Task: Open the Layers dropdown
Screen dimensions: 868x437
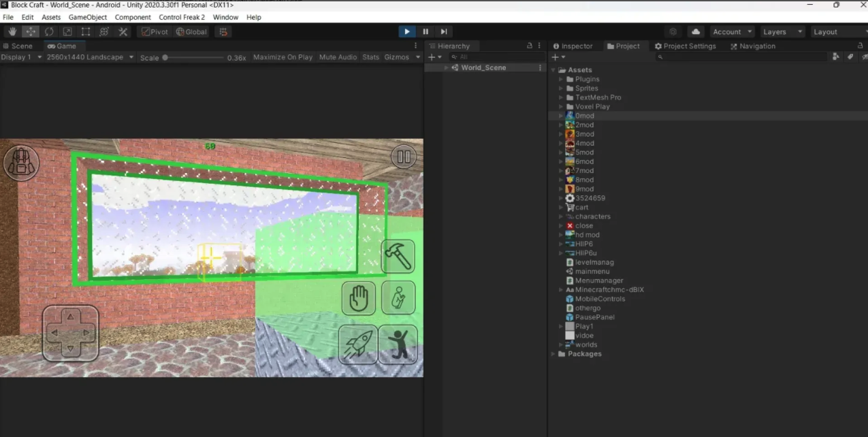Action: tap(782, 31)
